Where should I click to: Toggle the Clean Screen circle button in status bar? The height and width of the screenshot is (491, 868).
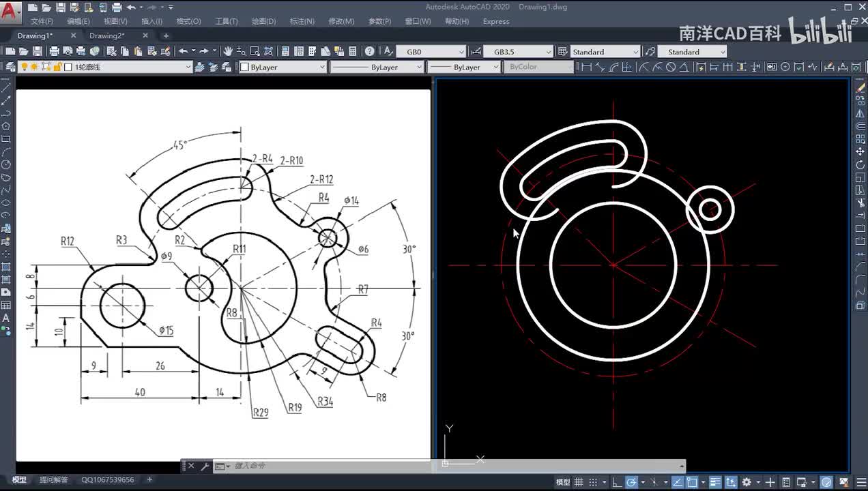pyautogui.click(x=826, y=482)
